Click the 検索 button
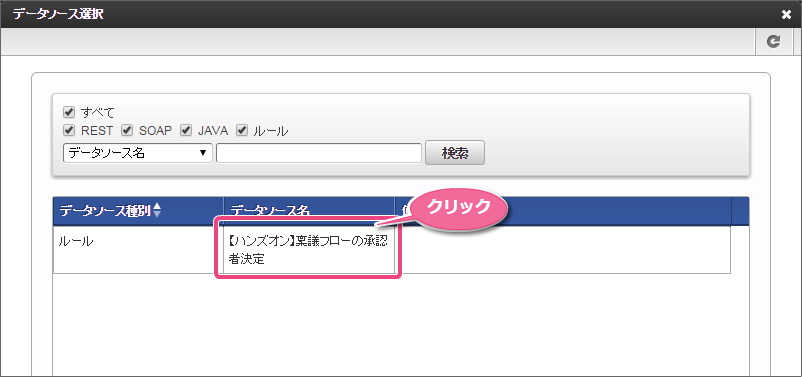The image size is (802, 377). tap(455, 153)
